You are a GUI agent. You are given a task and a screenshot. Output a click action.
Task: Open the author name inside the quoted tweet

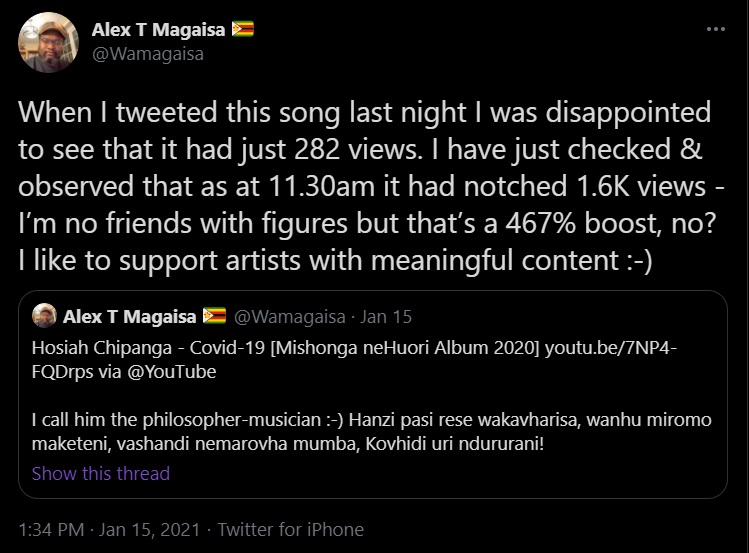[x=130, y=317]
